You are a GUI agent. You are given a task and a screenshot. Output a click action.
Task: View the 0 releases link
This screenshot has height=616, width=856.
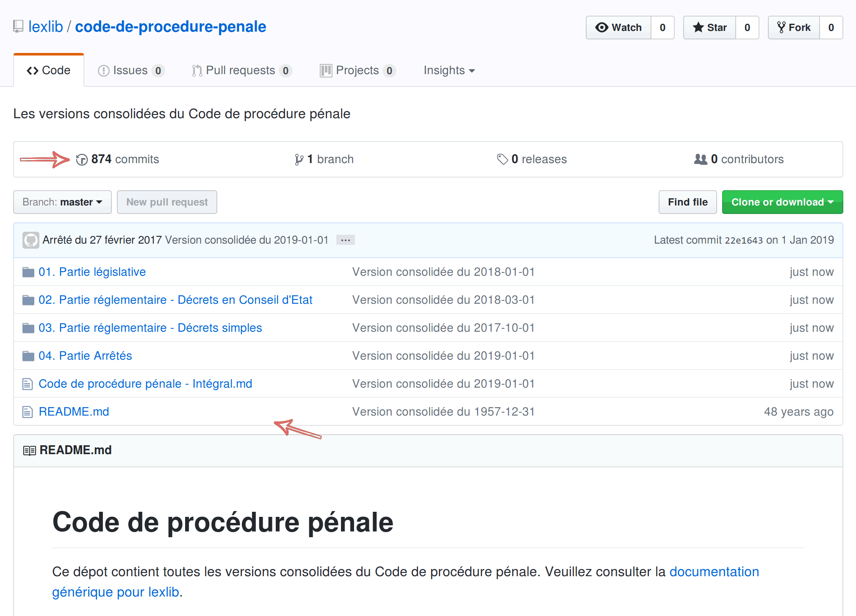(532, 159)
